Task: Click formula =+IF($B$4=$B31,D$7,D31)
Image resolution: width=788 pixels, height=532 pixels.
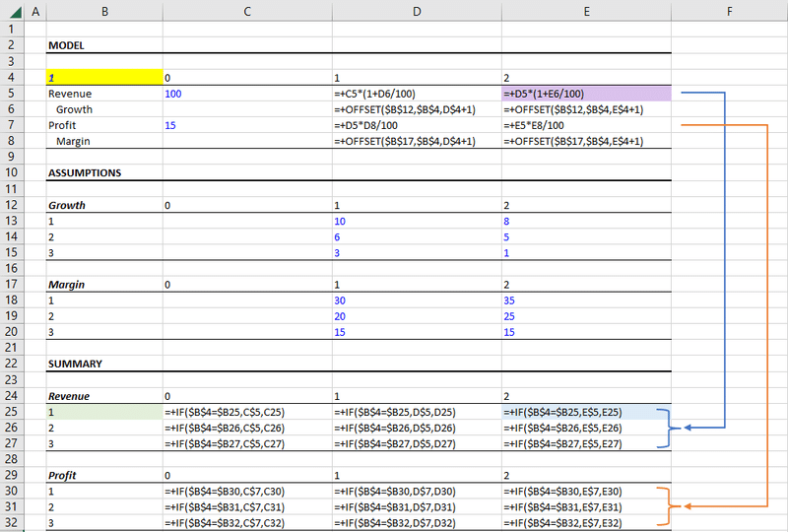Action: 395,507
